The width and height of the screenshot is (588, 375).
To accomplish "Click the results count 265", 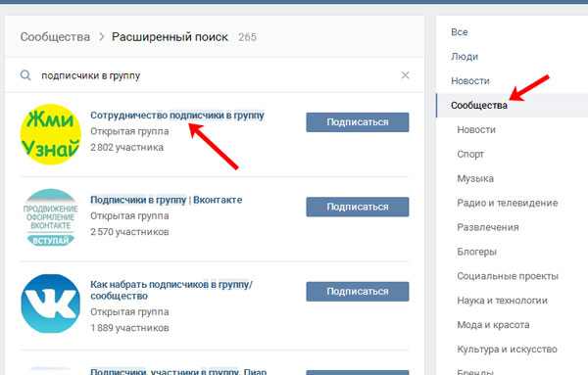I will click(248, 37).
